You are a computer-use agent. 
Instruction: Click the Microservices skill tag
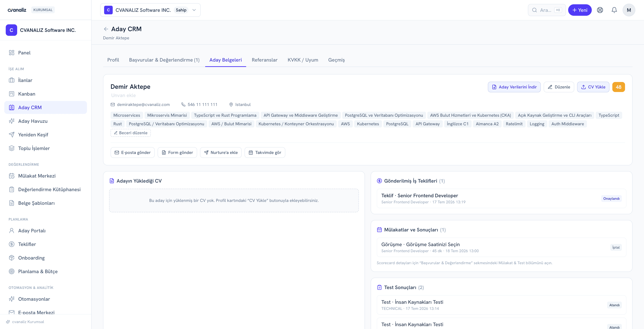[126, 115]
